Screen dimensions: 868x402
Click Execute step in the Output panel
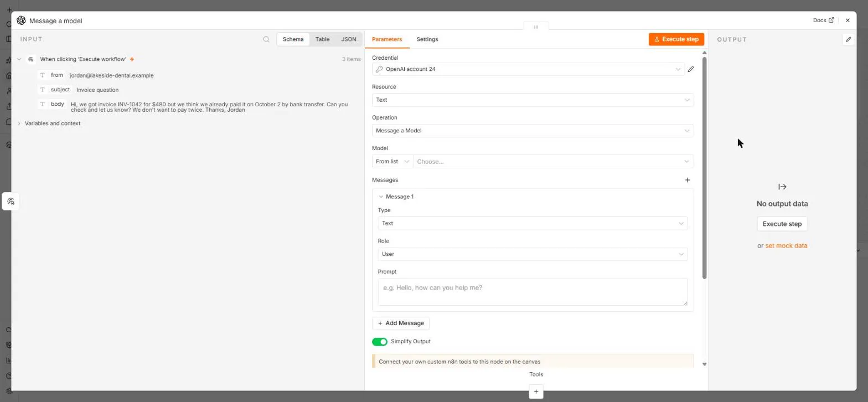(x=782, y=224)
